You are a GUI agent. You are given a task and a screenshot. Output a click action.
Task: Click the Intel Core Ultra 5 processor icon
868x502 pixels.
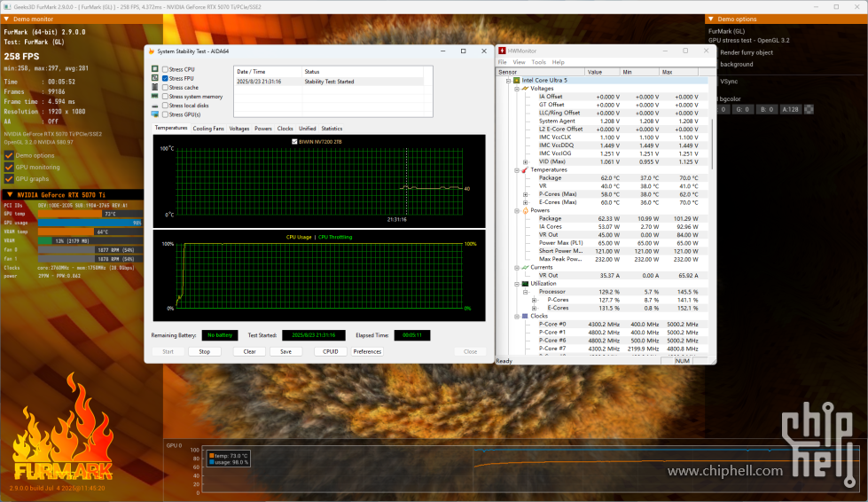[517, 80]
